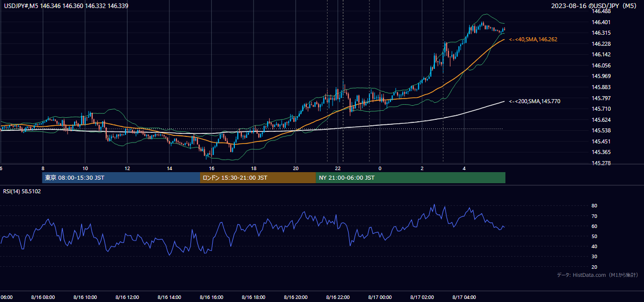The image size is (644, 302).
Task: Click hour label 8 under price chart
Action: [43, 168]
